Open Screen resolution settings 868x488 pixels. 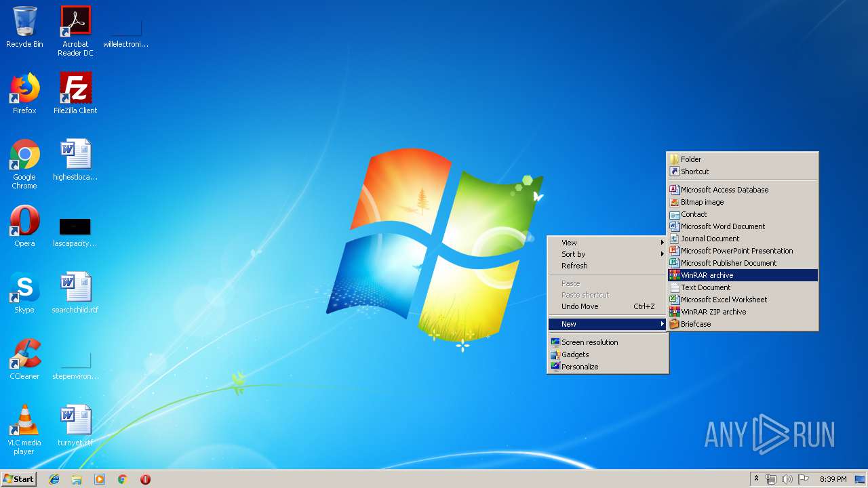pyautogui.click(x=608, y=342)
